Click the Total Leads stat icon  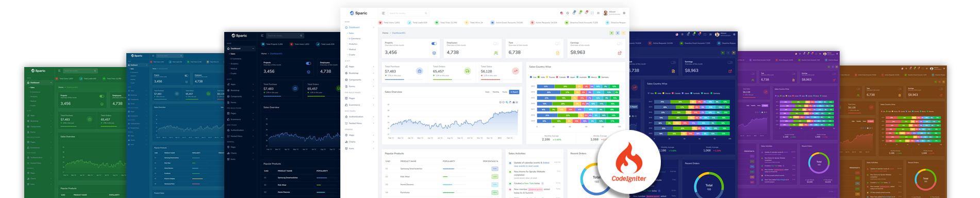(409, 23)
